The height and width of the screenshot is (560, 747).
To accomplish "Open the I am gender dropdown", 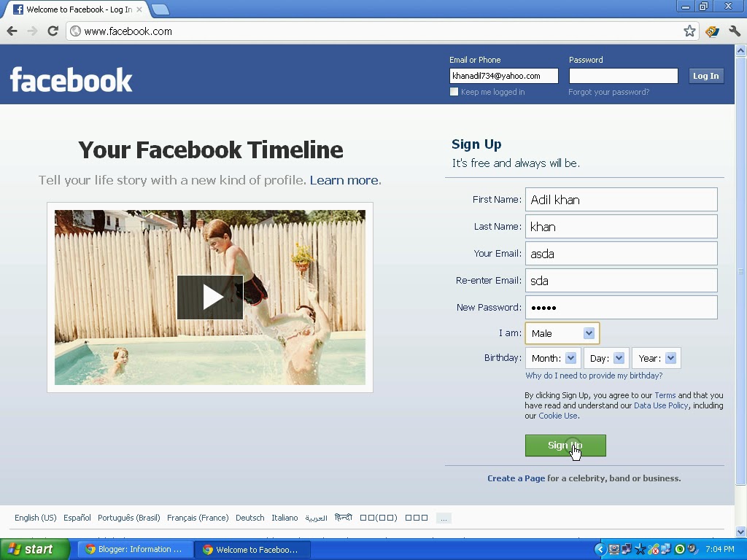I will pos(562,333).
